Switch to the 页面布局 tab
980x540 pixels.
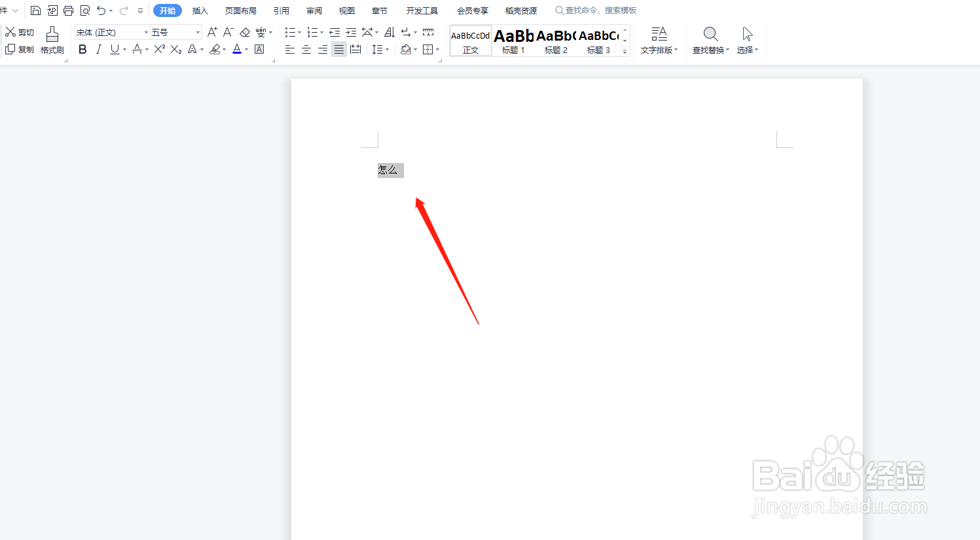point(241,10)
